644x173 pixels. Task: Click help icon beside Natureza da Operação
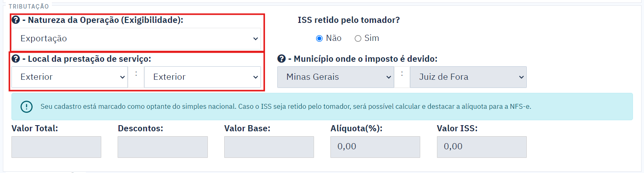coord(16,20)
